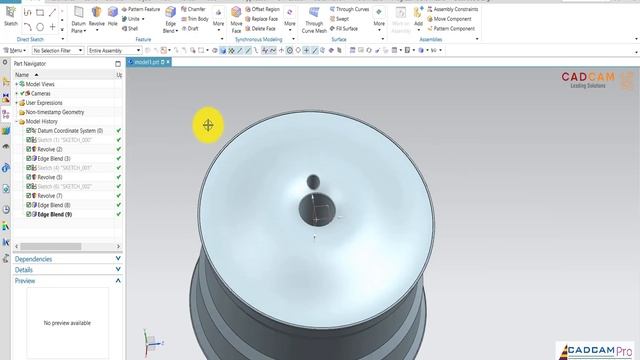640x360 pixels.
Task: Click the Shell tool
Action: point(130,29)
